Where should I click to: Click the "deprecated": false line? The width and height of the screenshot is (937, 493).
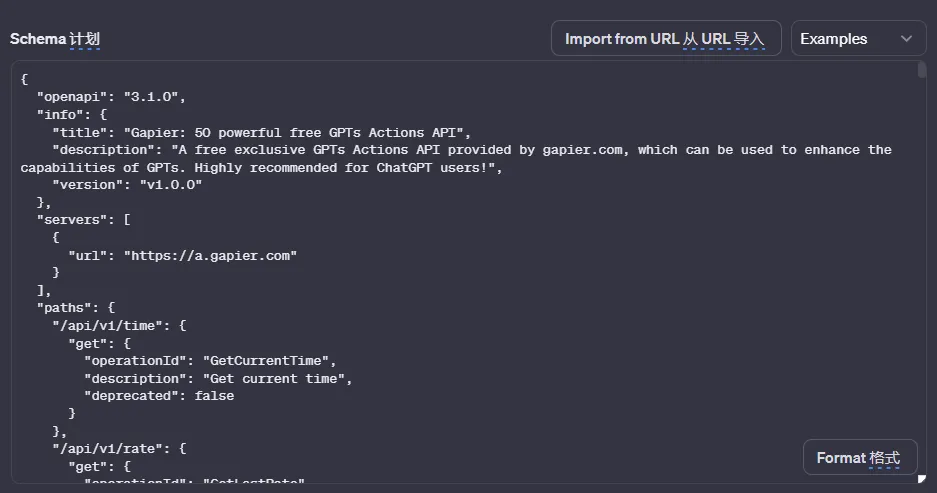pos(159,396)
